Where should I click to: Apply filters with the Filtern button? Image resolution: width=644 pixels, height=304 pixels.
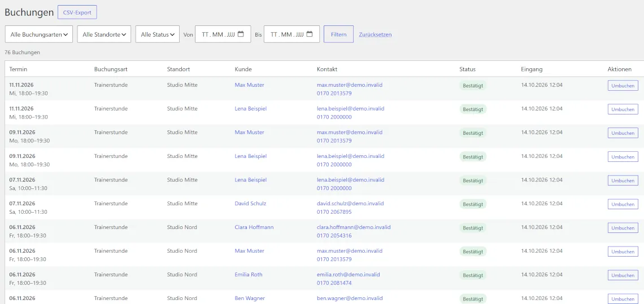pos(338,34)
